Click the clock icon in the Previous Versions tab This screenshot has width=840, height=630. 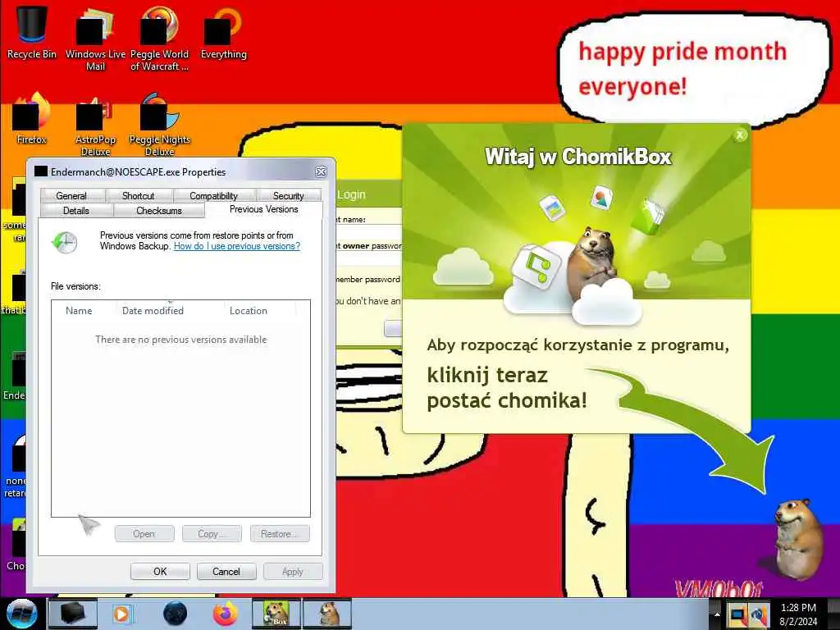[64, 243]
